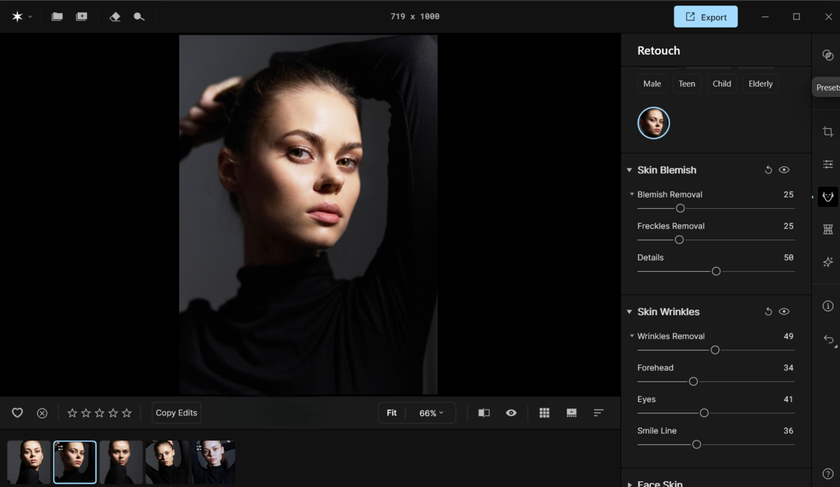Adjust the Details slider
The width and height of the screenshot is (840, 487).
point(716,271)
